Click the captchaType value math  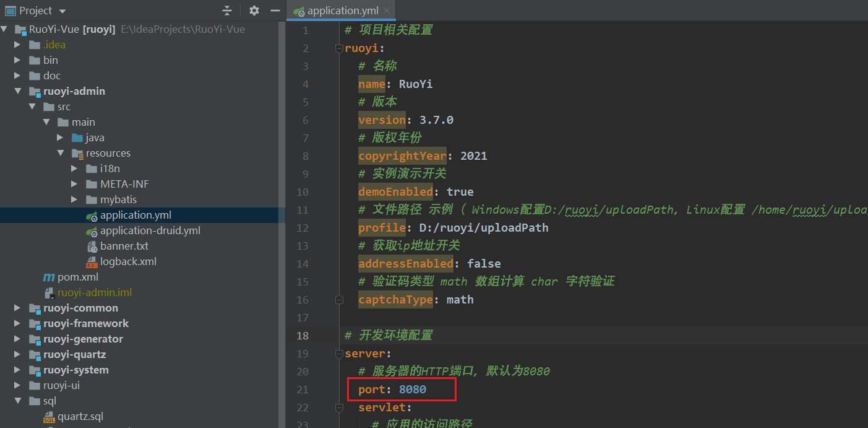460,300
